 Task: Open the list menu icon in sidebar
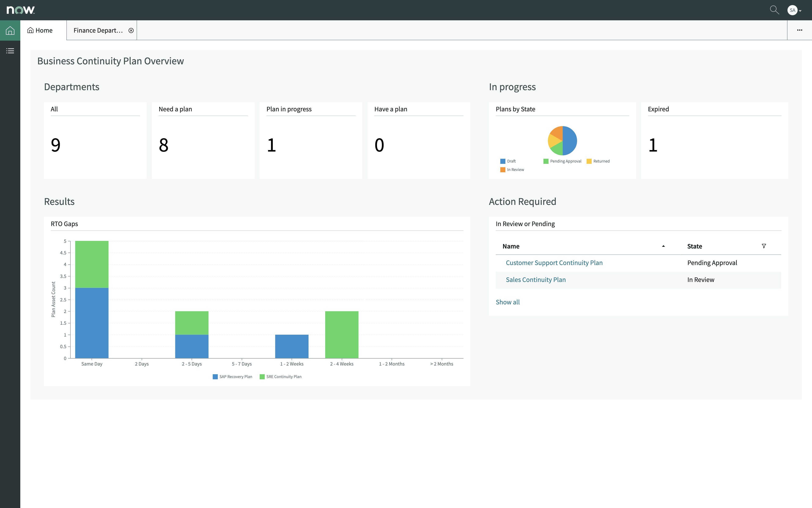pyautogui.click(x=10, y=51)
